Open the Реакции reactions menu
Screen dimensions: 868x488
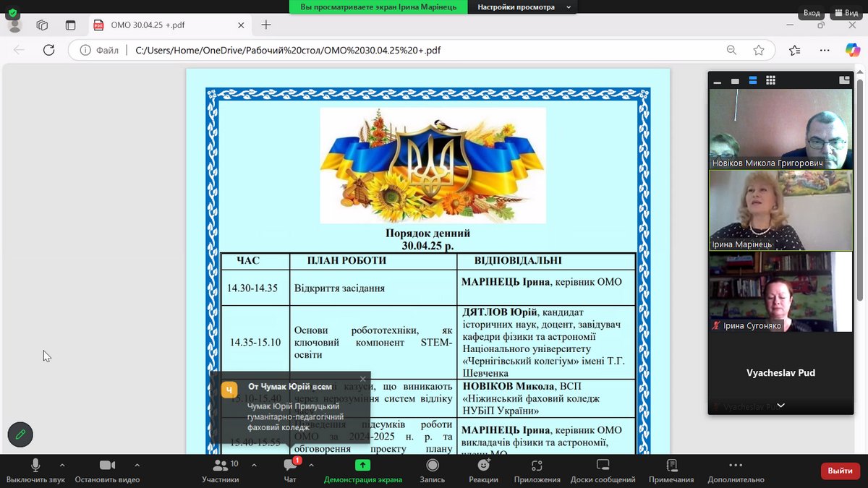(x=483, y=471)
